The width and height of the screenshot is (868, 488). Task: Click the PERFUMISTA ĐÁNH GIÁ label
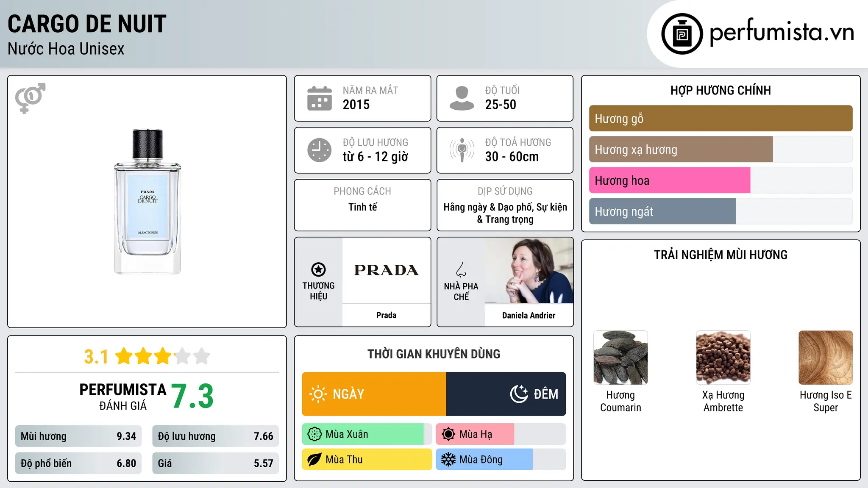[123, 397]
